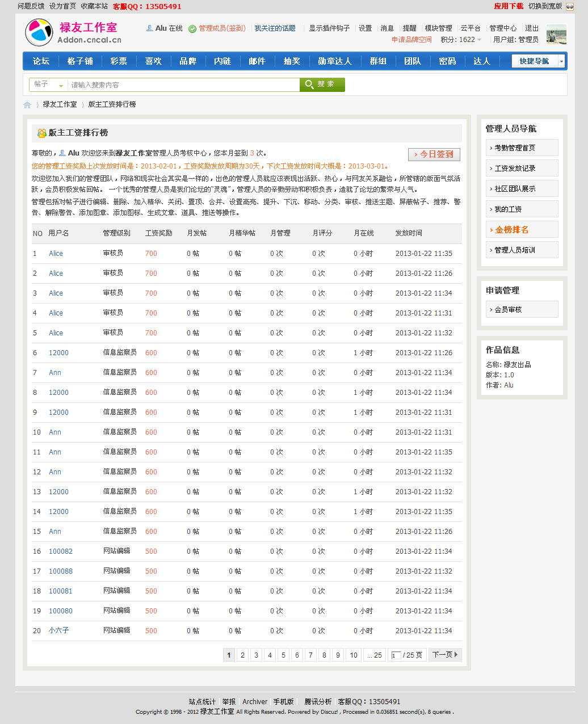Click the 今日签到 button
This screenshot has height=724, width=588.
434,154
